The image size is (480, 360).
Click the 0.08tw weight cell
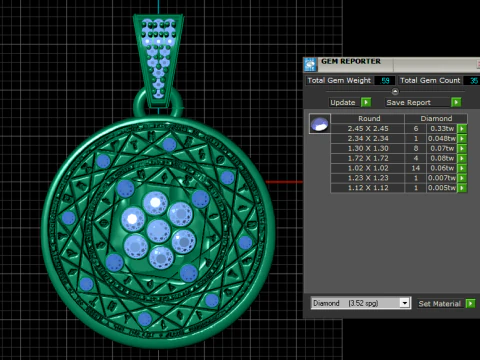click(x=442, y=158)
